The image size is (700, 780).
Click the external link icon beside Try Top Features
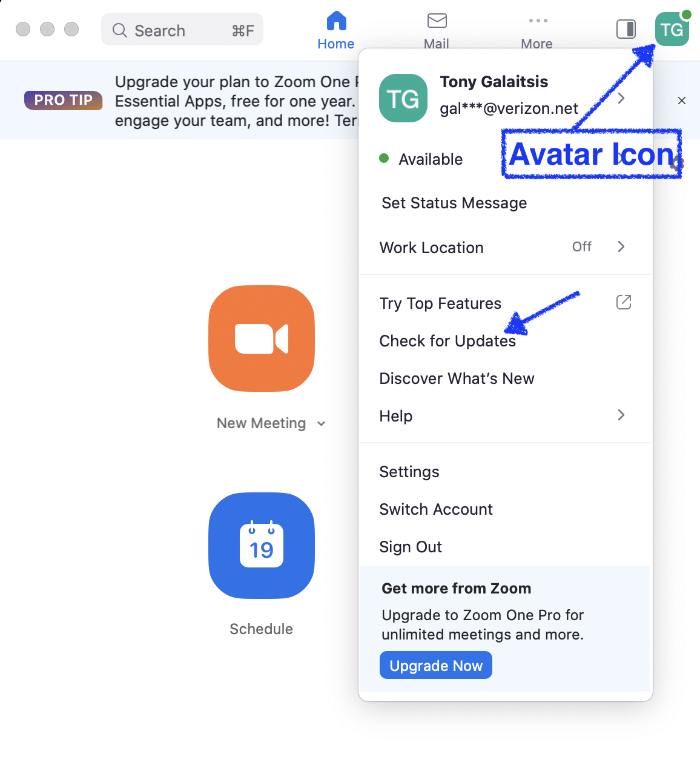coord(624,302)
